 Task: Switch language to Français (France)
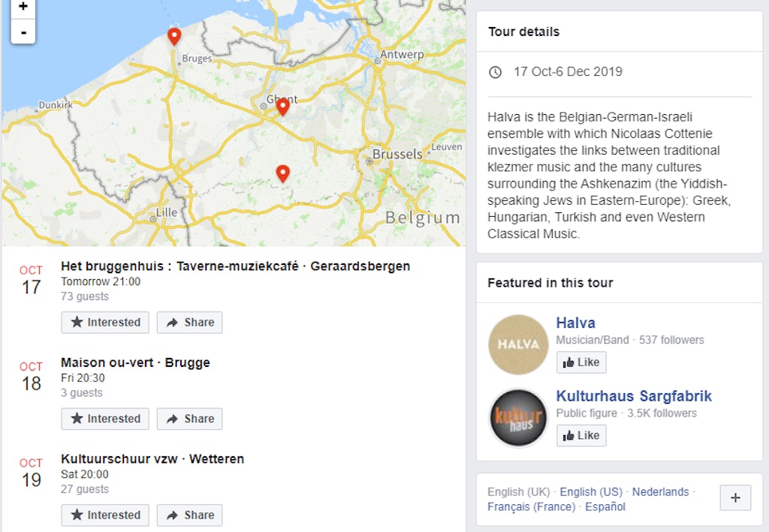pyautogui.click(x=531, y=506)
